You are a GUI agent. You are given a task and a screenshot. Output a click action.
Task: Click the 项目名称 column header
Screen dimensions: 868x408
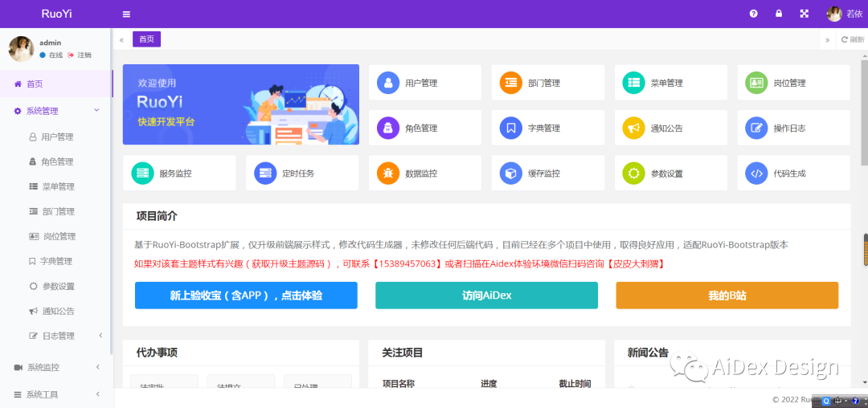click(x=399, y=384)
